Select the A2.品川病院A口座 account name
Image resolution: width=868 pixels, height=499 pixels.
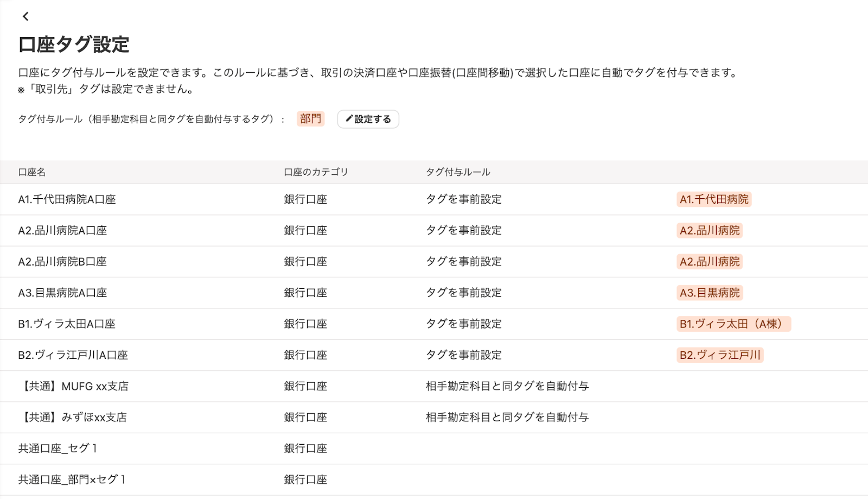(62, 230)
